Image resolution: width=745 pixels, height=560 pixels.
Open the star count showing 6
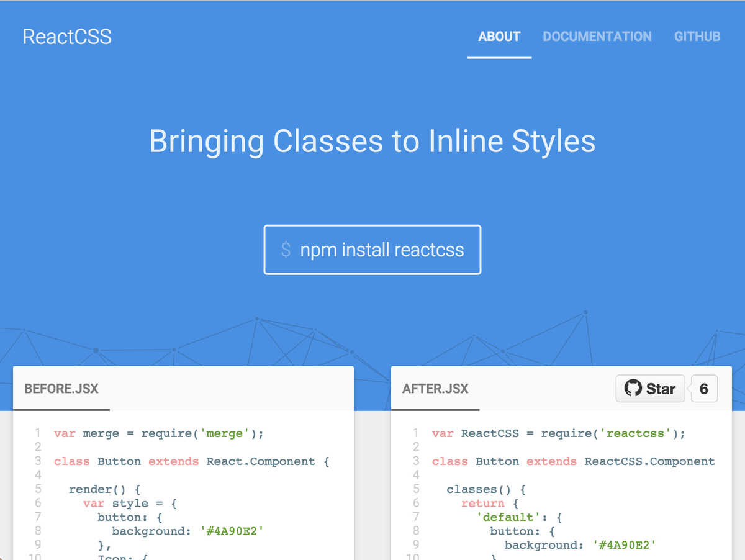pos(703,389)
